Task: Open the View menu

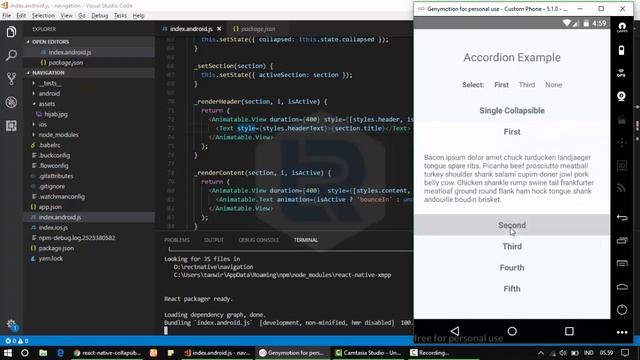Action: (66, 16)
